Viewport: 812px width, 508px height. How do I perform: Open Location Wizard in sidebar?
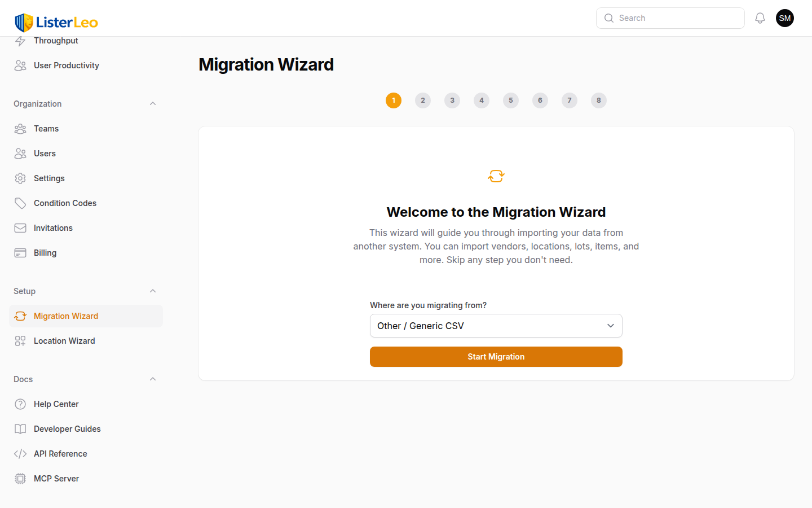click(64, 341)
